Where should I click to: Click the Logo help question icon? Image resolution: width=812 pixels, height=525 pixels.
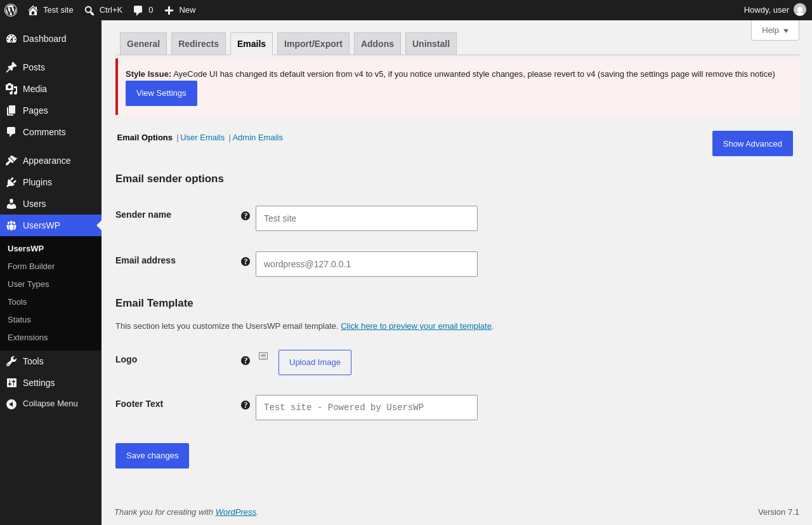246,361
